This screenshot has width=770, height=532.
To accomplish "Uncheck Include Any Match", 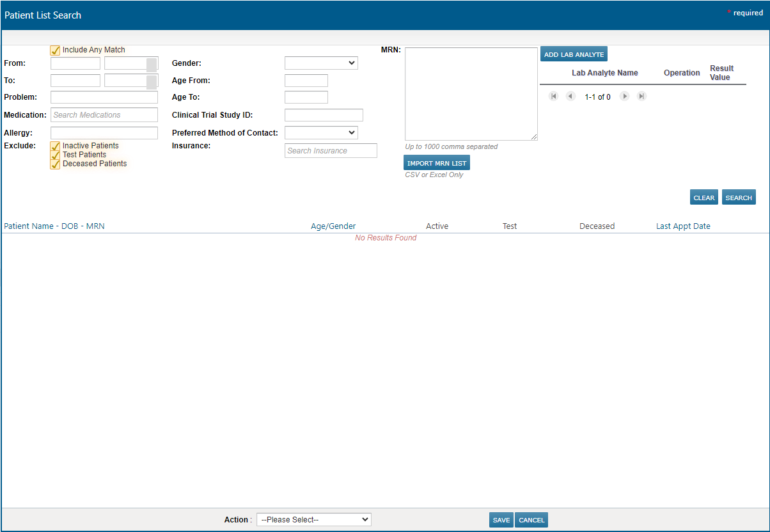I will click(55, 50).
